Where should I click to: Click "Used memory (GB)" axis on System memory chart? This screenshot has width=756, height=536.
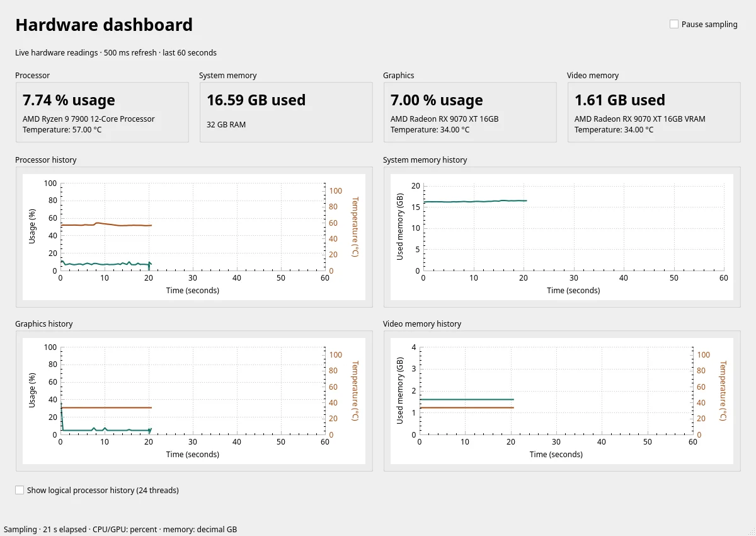pyautogui.click(x=400, y=227)
